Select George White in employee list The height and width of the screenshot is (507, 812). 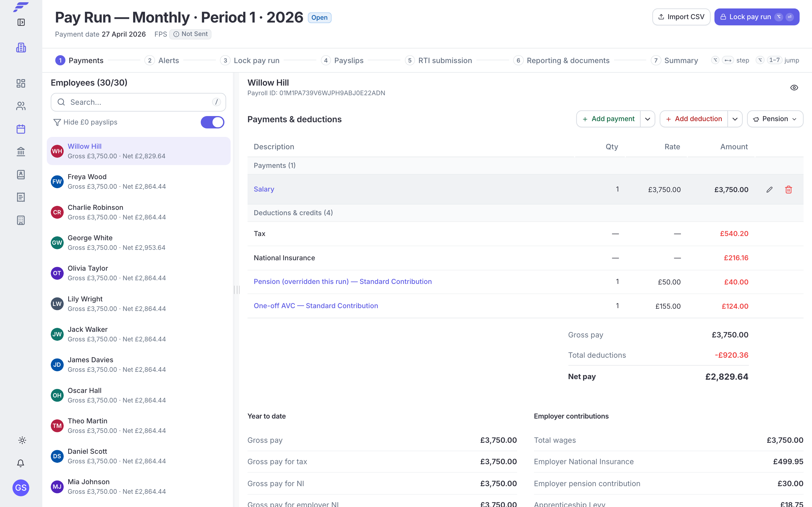coord(138,243)
